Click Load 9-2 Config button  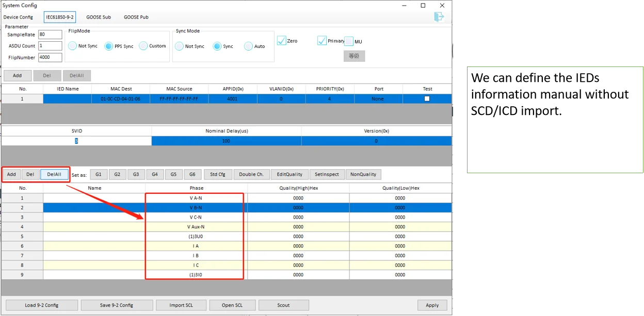tap(42, 305)
